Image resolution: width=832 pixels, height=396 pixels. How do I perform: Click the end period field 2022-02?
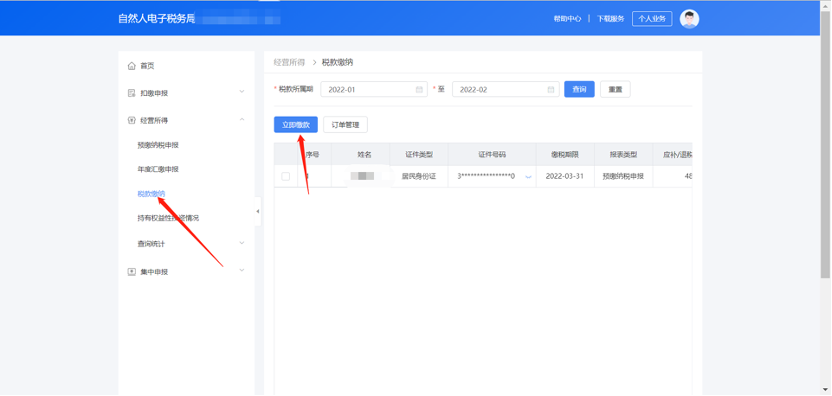pyautogui.click(x=506, y=89)
